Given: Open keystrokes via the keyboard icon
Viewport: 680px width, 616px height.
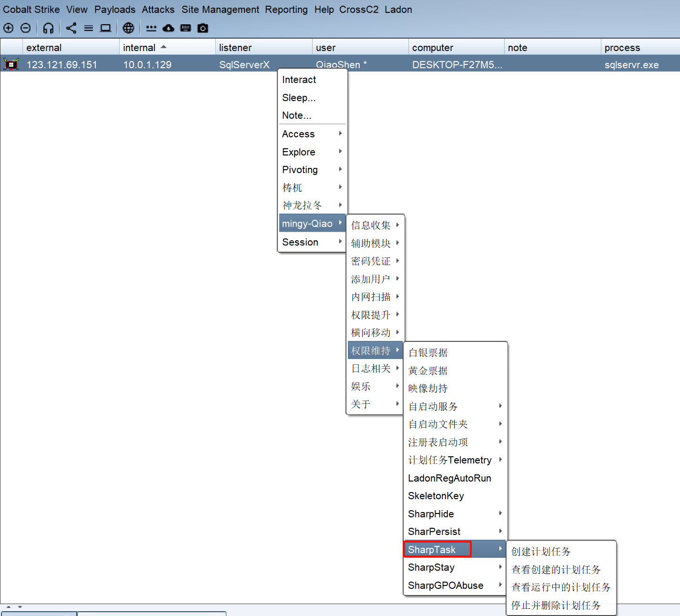Looking at the screenshot, I should coord(186,28).
